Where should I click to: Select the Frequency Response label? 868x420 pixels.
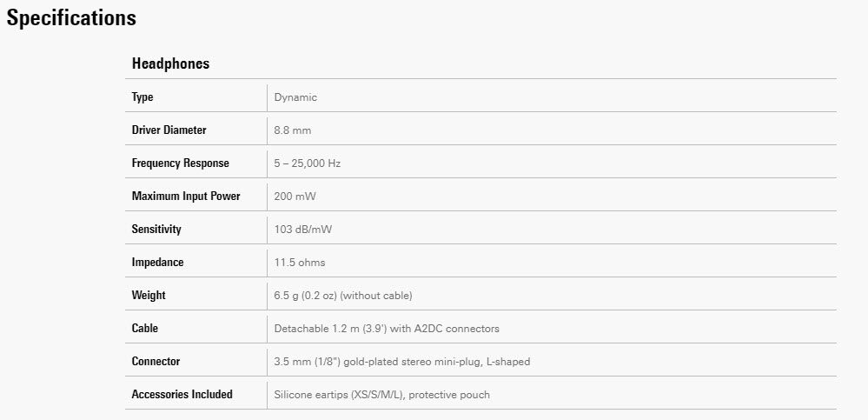pos(180,163)
